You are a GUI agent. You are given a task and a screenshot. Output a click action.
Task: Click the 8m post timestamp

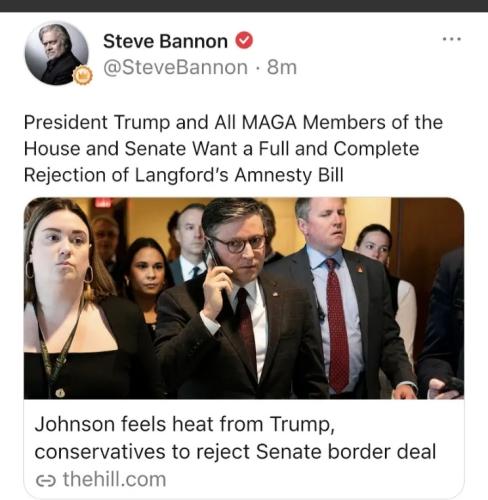282,68
